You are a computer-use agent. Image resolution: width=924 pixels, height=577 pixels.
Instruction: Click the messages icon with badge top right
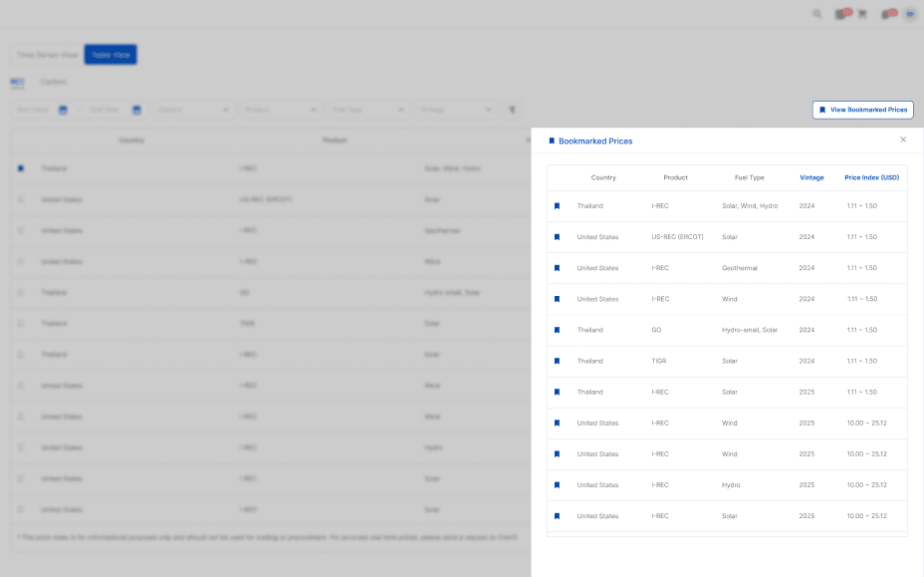(886, 14)
